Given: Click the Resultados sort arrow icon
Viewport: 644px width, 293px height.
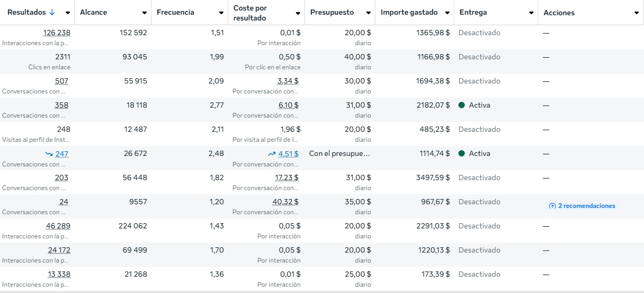Looking at the screenshot, I should pyautogui.click(x=52, y=13).
